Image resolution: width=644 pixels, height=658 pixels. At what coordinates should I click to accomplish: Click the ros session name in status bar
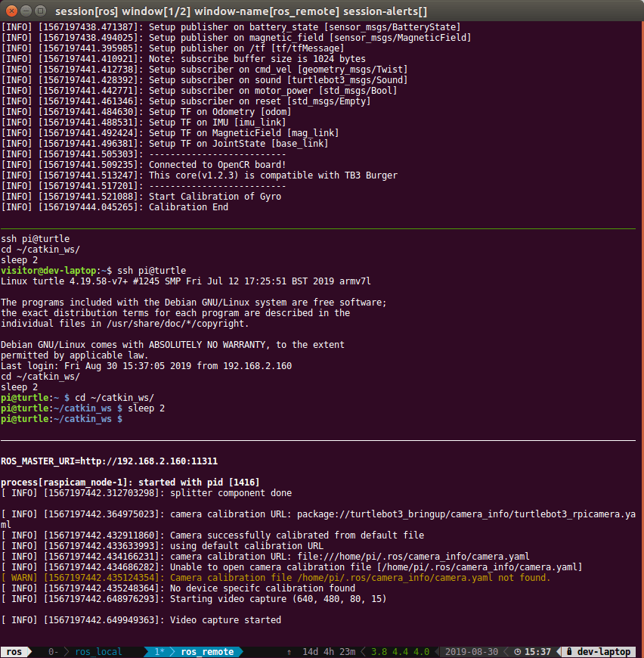14,652
